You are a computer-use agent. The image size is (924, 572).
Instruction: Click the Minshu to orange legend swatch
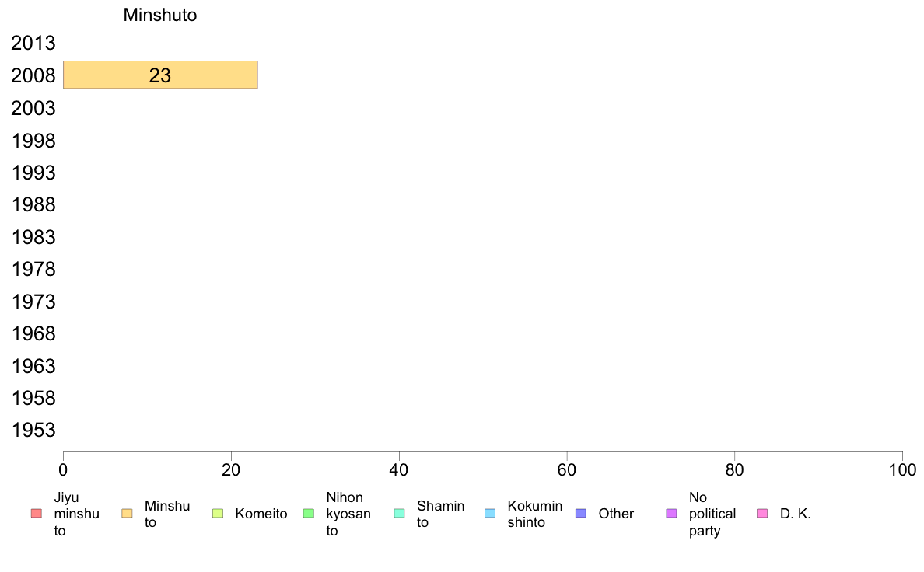point(127,514)
